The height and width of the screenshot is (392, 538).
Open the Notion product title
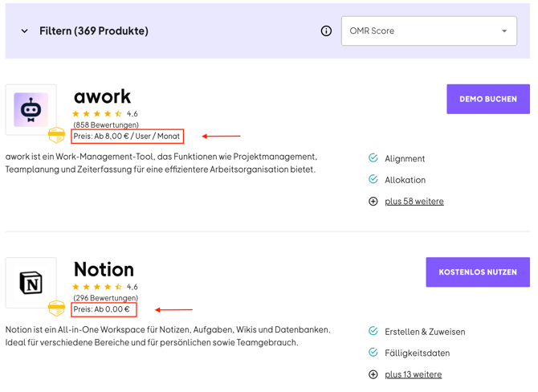coord(104,268)
